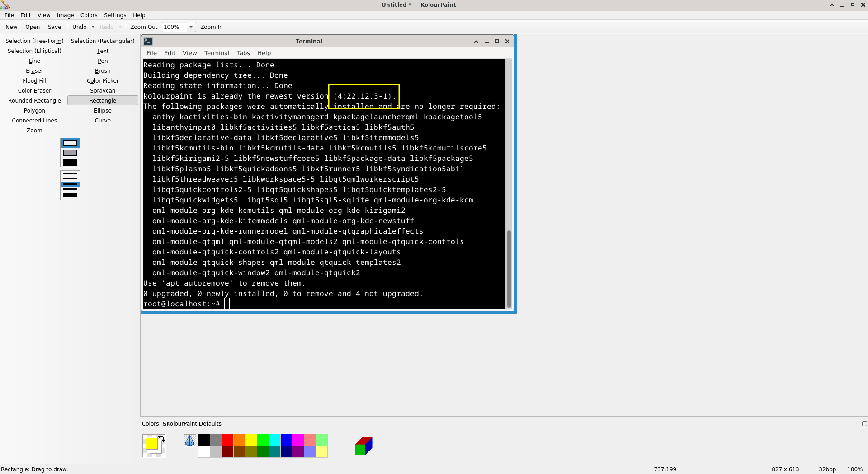Image resolution: width=868 pixels, height=474 pixels.
Task: Activate the Pen tool
Action: pos(103,61)
